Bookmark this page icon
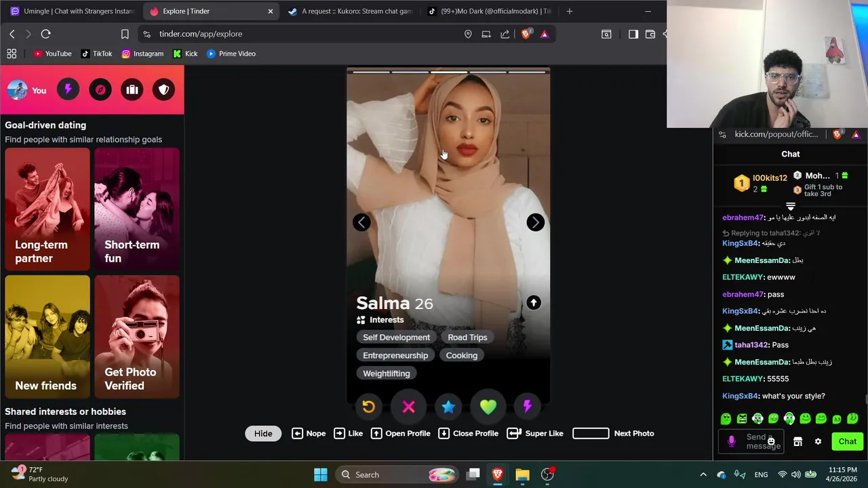Screen dimensions: 868x488 point(125,34)
